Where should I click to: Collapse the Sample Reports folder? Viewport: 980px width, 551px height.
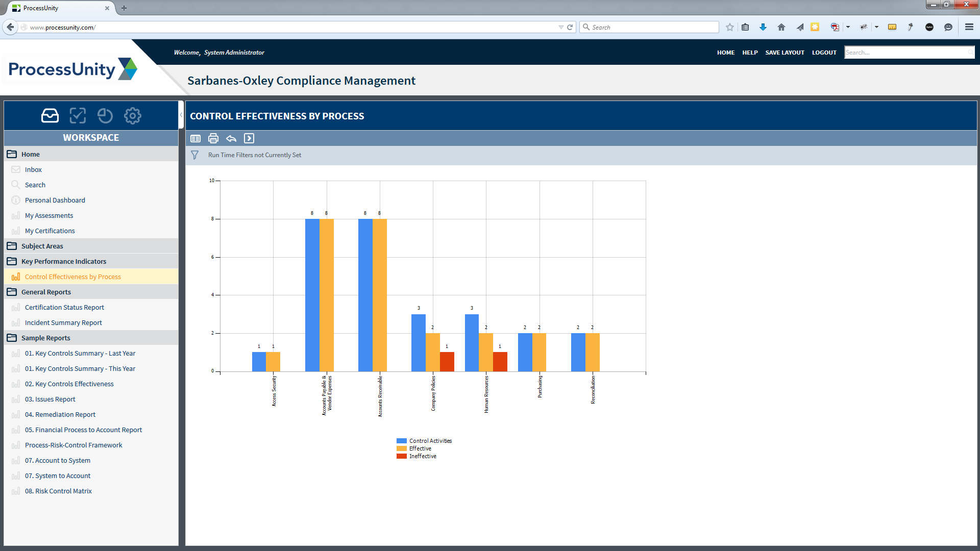tap(12, 338)
